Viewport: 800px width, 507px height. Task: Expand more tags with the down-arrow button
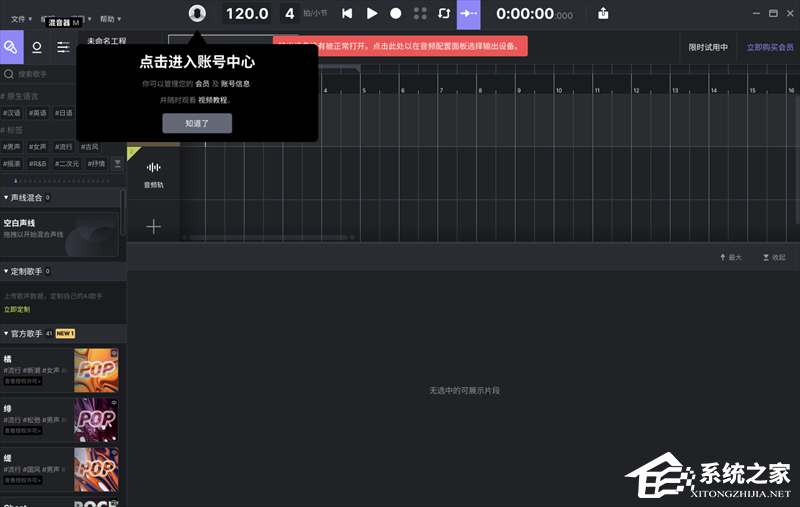click(117, 163)
